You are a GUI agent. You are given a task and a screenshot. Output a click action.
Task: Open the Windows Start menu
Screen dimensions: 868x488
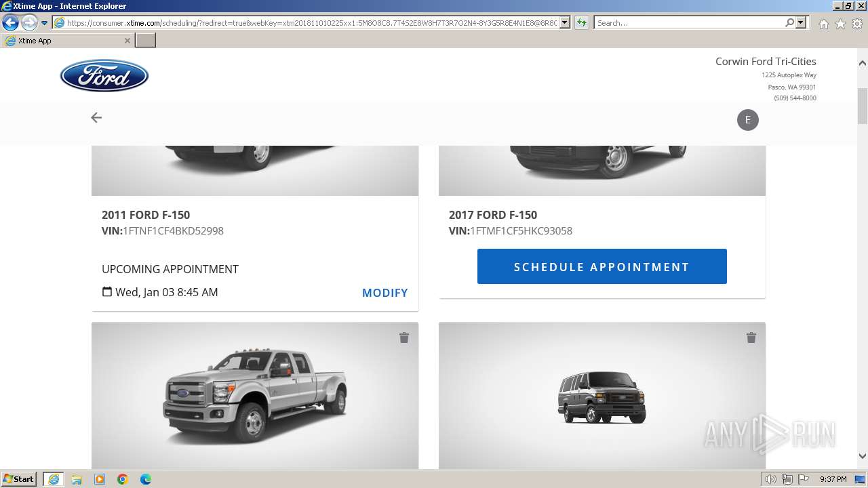[x=19, y=479]
